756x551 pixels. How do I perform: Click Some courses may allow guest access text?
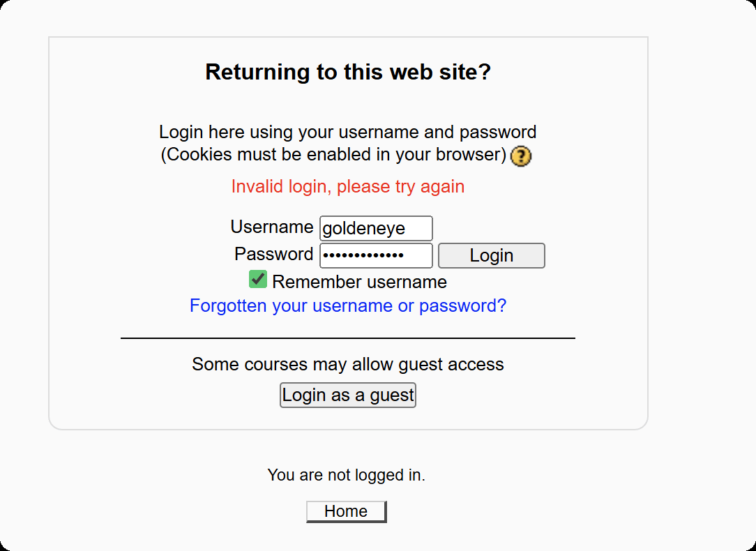pyautogui.click(x=348, y=364)
